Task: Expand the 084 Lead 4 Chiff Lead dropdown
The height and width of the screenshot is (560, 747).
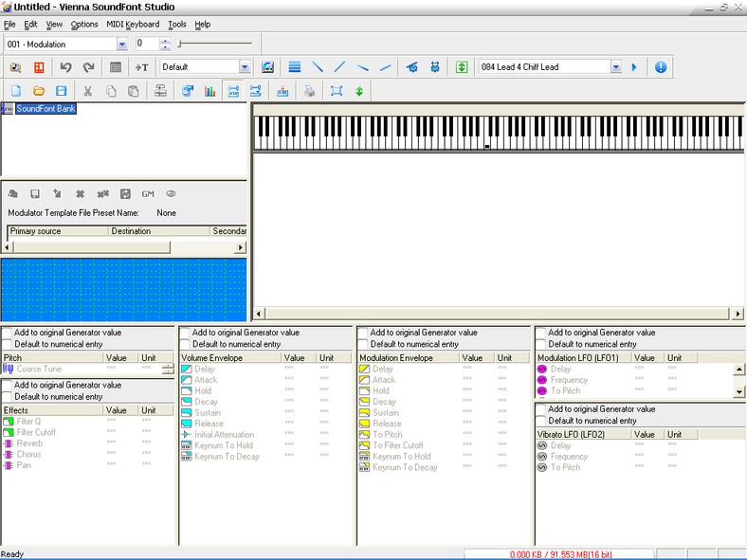Action: pyautogui.click(x=615, y=67)
